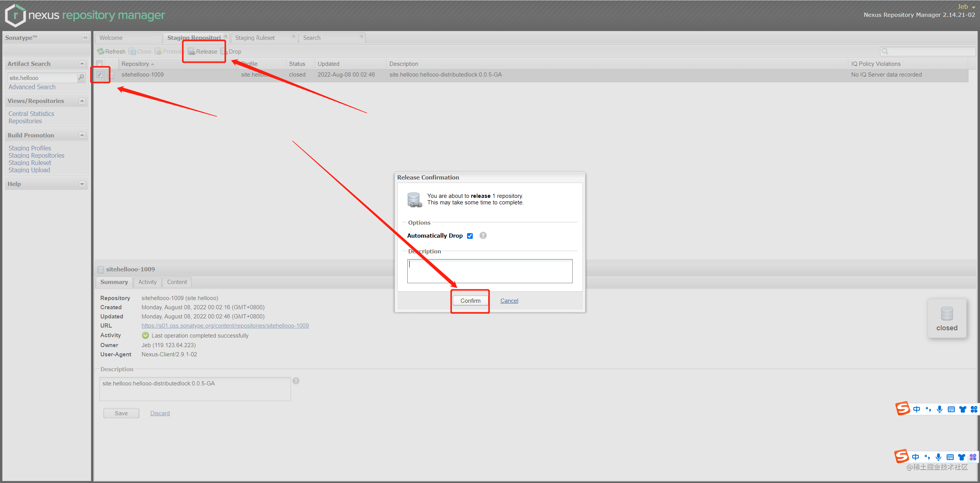This screenshot has height=483, width=980.
Task: Check the select-all header checkbox
Action: [x=100, y=64]
